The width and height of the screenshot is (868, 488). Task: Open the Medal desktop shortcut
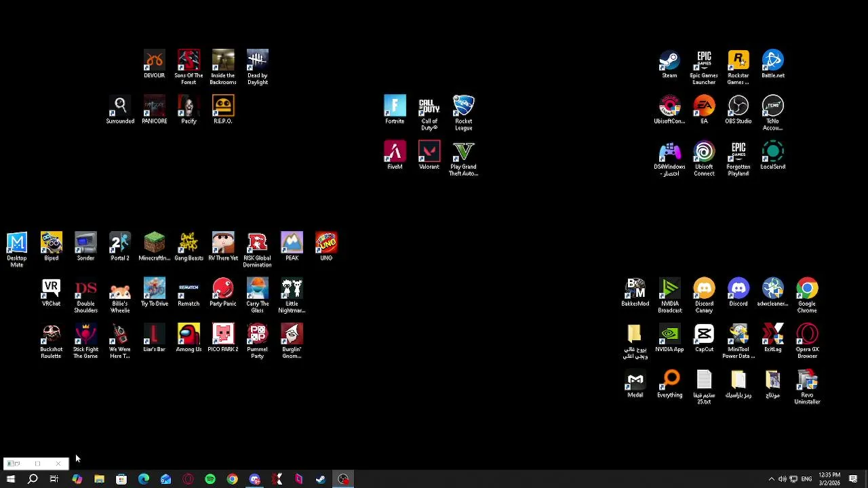pyautogui.click(x=635, y=384)
